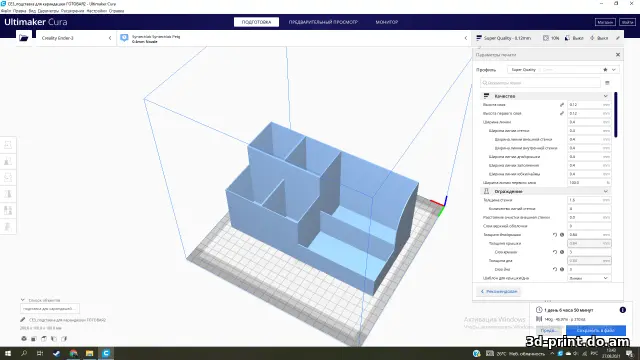Viewport: 640px width, 360px height.
Task: Open the profile Super Quality dropdown
Action: tap(563, 70)
